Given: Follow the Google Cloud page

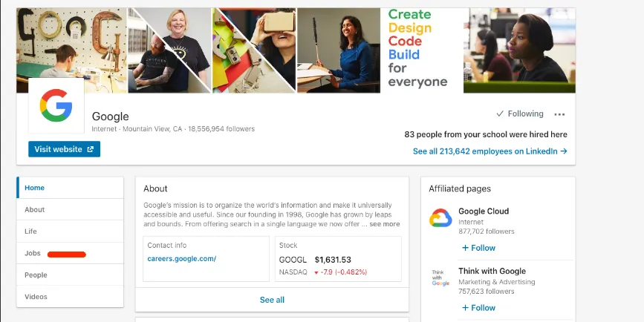Looking at the screenshot, I should (x=478, y=248).
